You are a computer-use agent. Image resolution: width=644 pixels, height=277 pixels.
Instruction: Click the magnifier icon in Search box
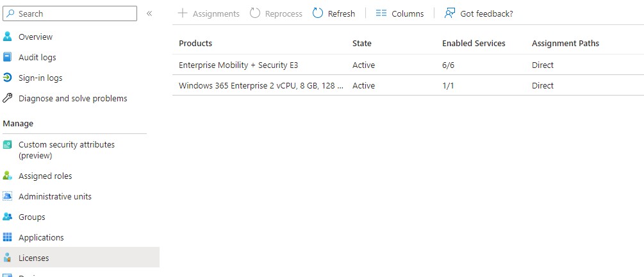(11, 13)
